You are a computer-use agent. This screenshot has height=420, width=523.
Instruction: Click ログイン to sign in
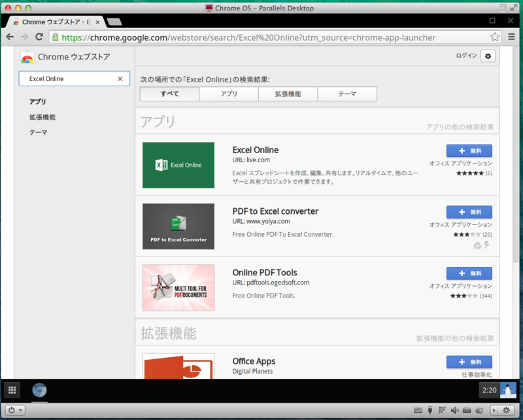pyautogui.click(x=466, y=56)
